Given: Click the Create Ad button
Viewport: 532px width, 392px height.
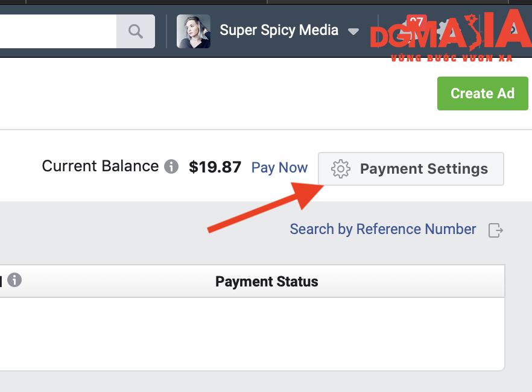Looking at the screenshot, I should [483, 93].
